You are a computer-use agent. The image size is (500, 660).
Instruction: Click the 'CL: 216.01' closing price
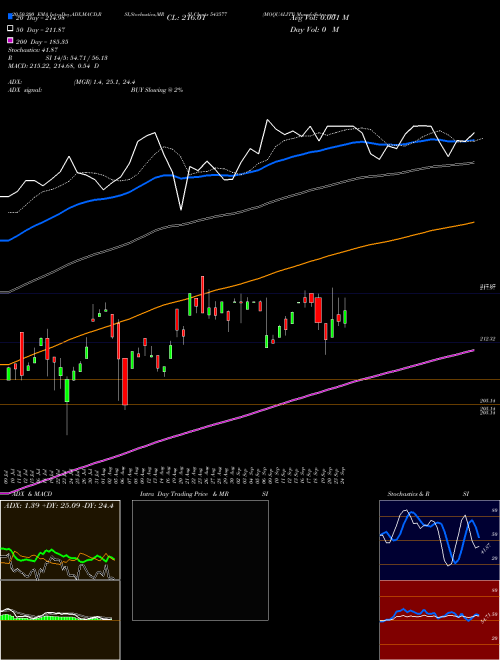tap(186, 18)
